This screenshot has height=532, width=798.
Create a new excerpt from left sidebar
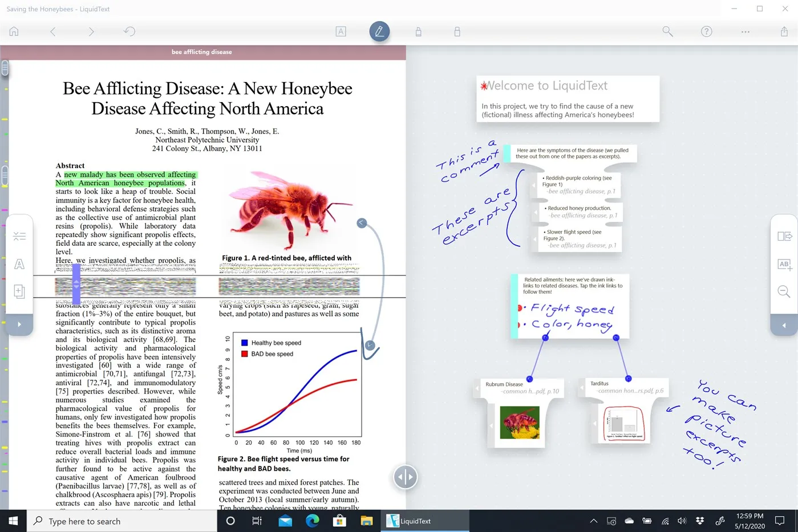tap(19, 291)
